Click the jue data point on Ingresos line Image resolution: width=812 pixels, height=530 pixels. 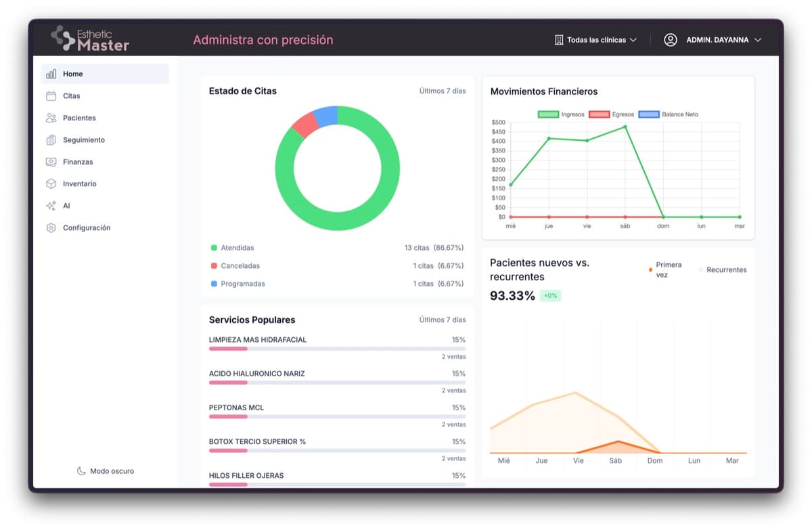click(x=549, y=139)
